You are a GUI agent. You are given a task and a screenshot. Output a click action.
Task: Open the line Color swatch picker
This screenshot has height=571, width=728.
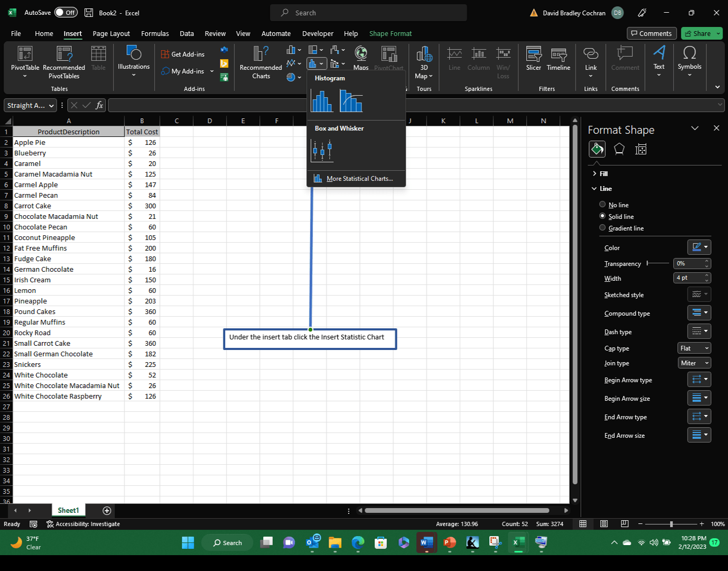tap(699, 247)
